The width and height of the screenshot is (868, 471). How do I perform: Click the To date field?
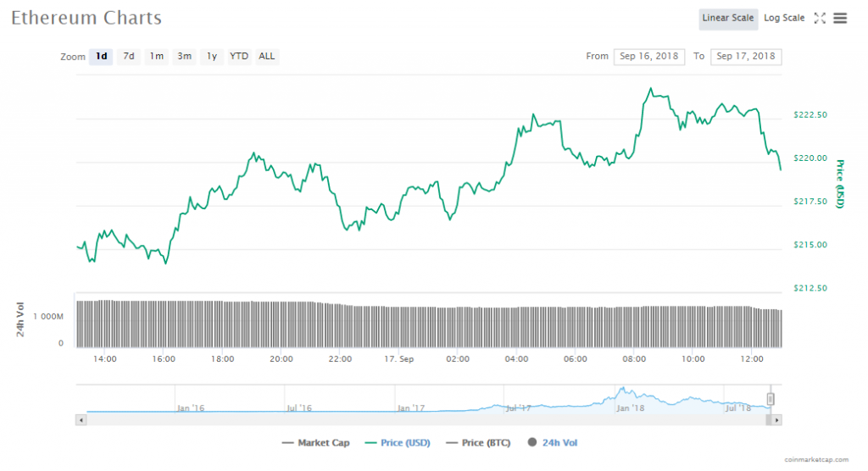746,57
